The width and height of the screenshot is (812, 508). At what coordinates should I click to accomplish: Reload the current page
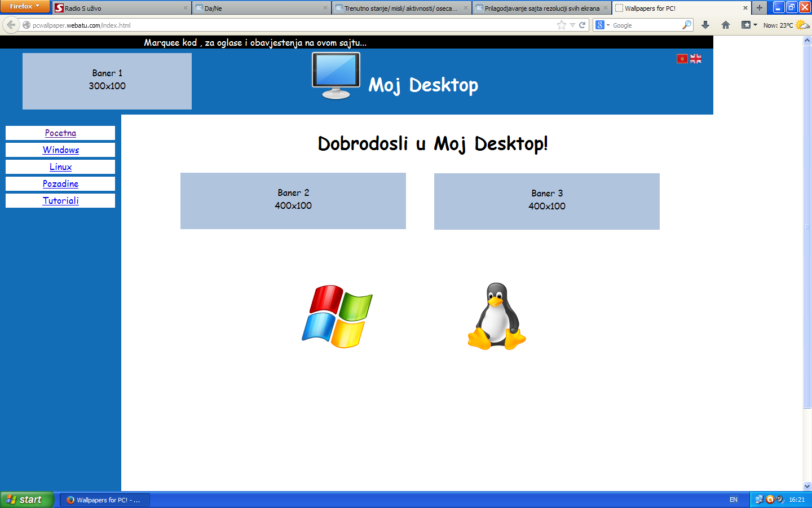click(582, 25)
